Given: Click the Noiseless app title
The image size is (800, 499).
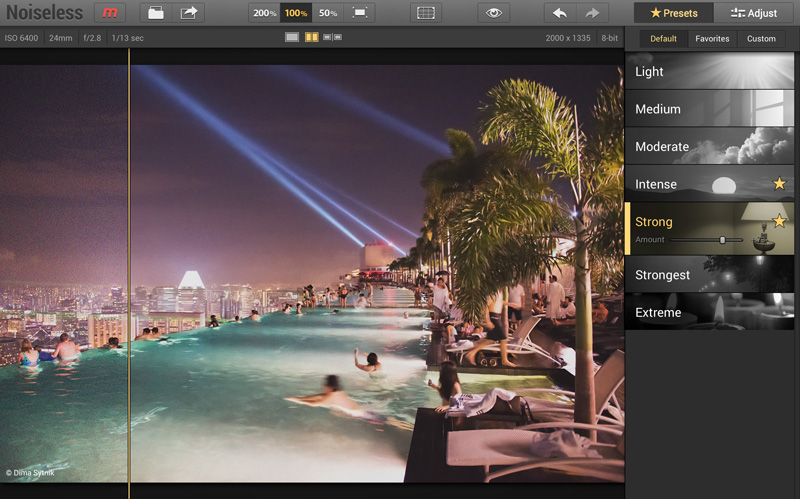Looking at the screenshot, I should click(x=44, y=13).
